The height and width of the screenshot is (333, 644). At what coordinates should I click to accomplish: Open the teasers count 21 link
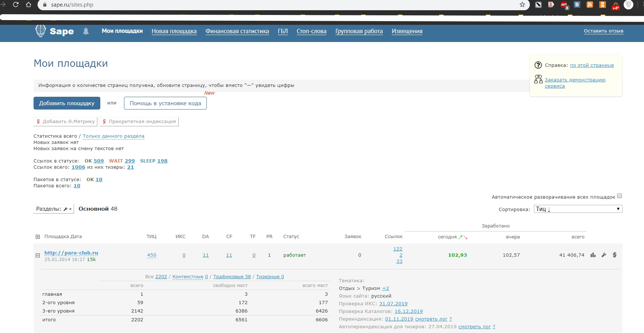tap(131, 167)
